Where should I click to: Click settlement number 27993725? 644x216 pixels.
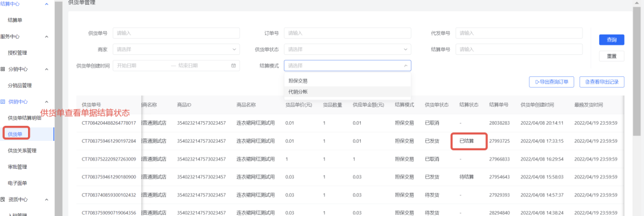point(500,141)
